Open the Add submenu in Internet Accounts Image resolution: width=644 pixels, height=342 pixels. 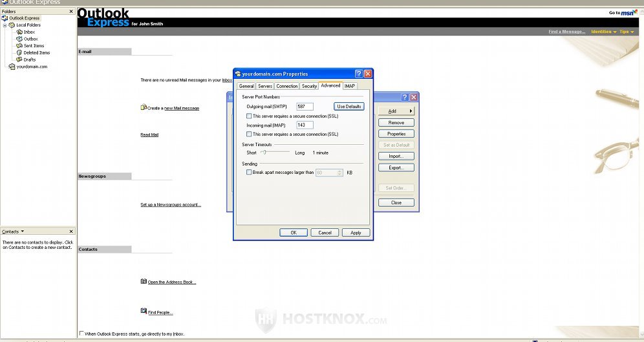396,111
